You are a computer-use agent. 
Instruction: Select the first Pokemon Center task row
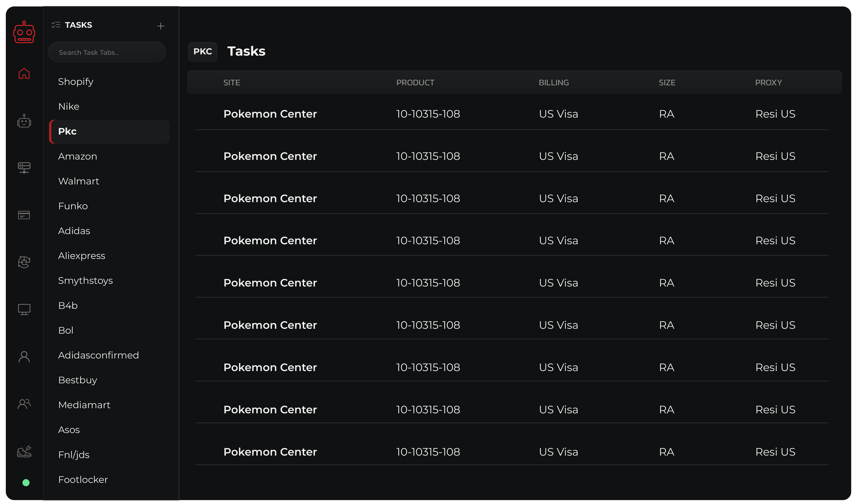[270, 114]
